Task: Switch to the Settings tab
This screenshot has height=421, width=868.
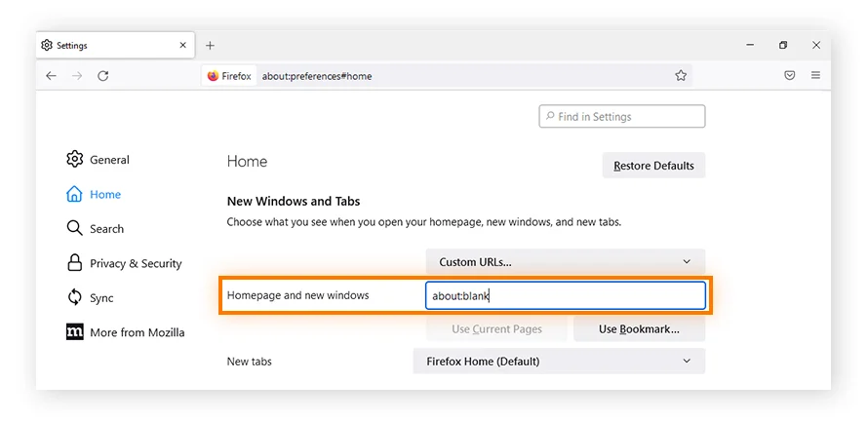Action: [115, 46]
